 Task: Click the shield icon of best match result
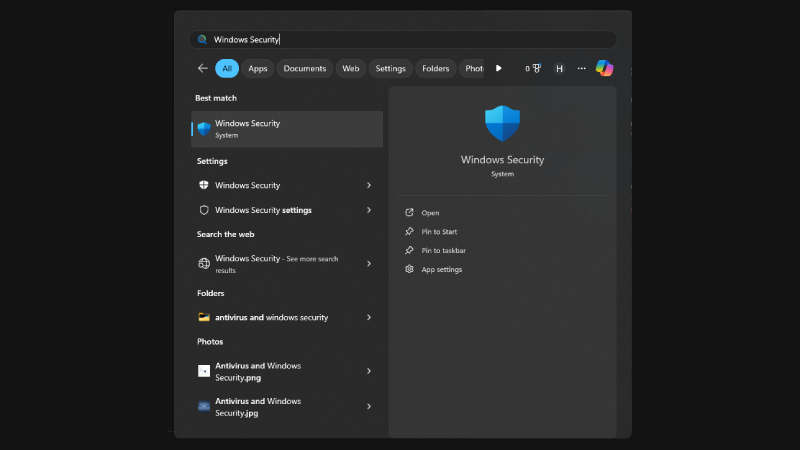pos(204,129)
